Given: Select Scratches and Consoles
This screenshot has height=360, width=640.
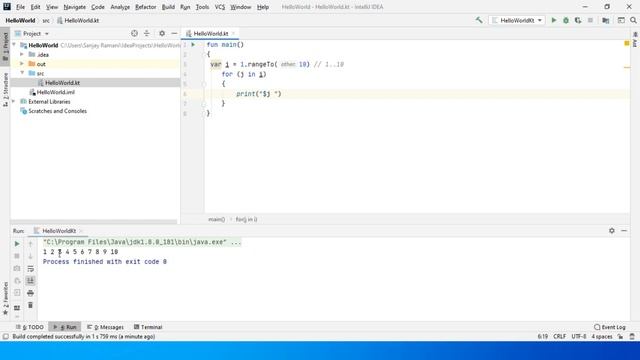Looking at the screenshot, I should click(x=57, y=111).
